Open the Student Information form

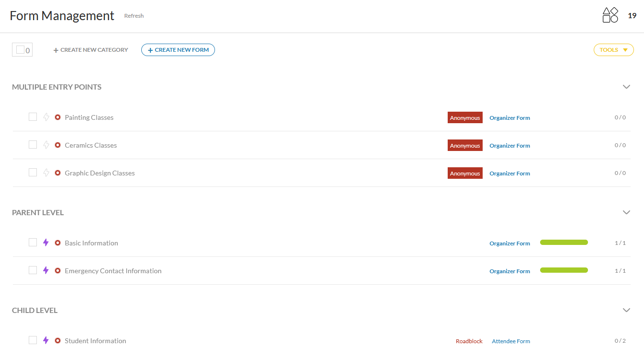[x=95, y=341]
